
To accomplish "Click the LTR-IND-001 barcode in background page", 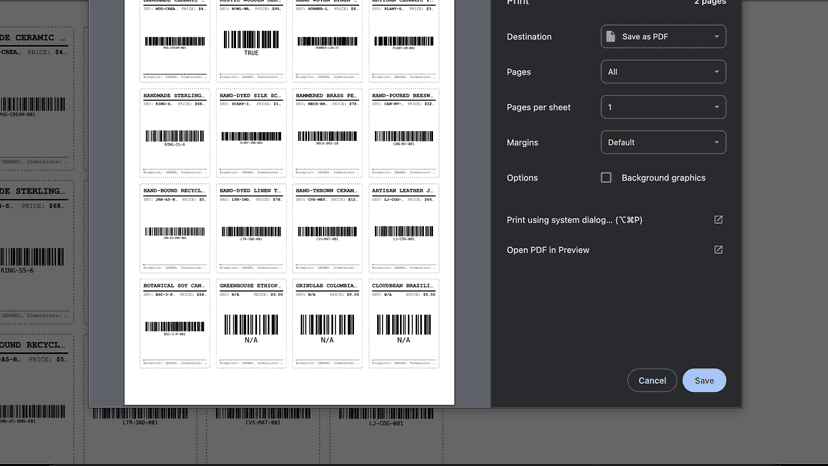I will 140,416.
